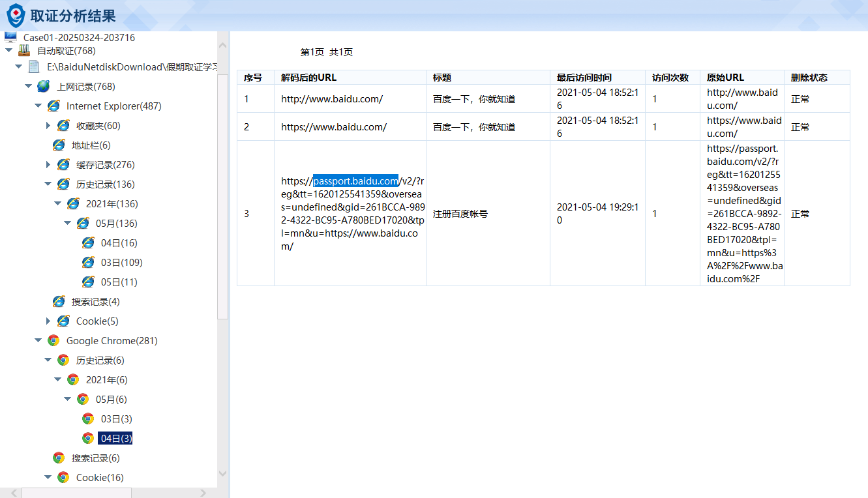Screen dimensions: 868x498
Task: Click the IE icon beside 地址栏(6)
Action: 59,145
